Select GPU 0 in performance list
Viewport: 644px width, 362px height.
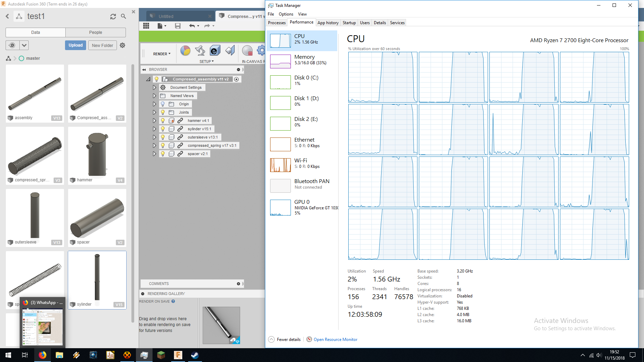coord(302,207)
